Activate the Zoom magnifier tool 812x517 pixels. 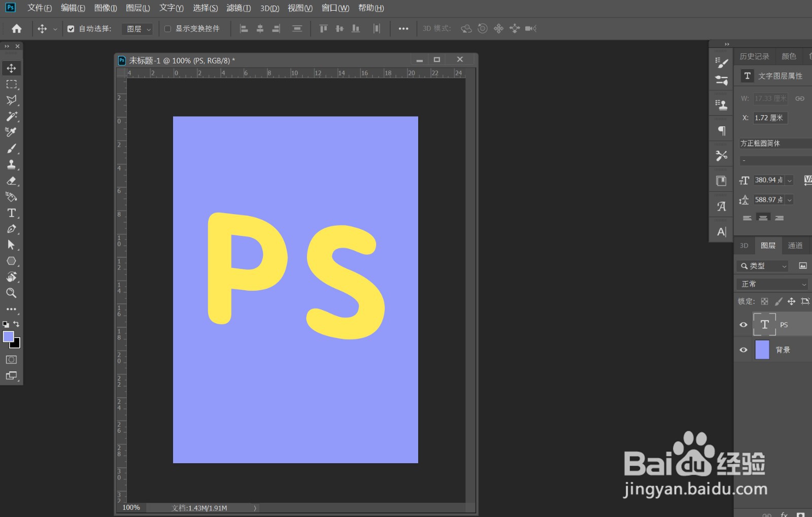tap(11, 293)
